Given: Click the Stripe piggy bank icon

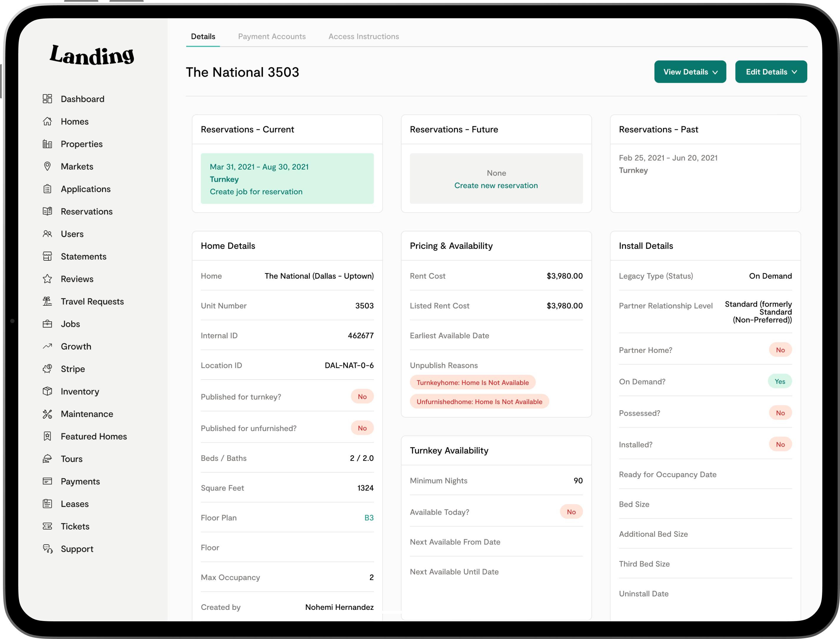Looking at the screenshot, I should pos(47,369).
